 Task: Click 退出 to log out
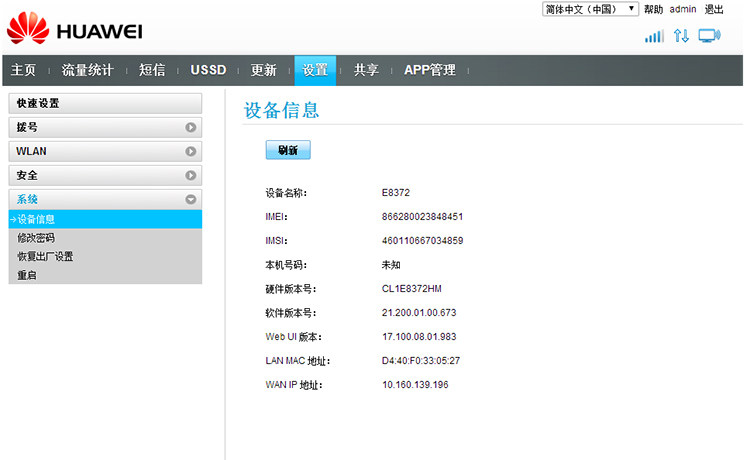pos(714,9)
